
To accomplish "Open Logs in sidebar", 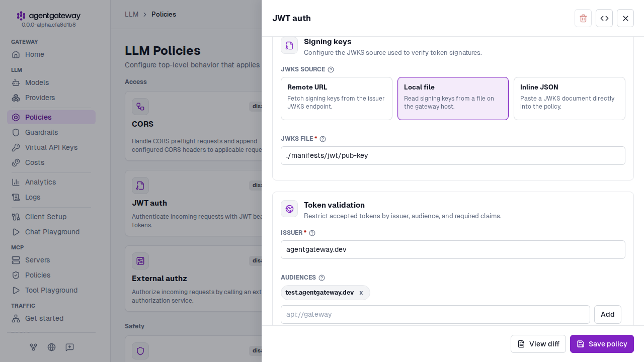I will [51, 197].
